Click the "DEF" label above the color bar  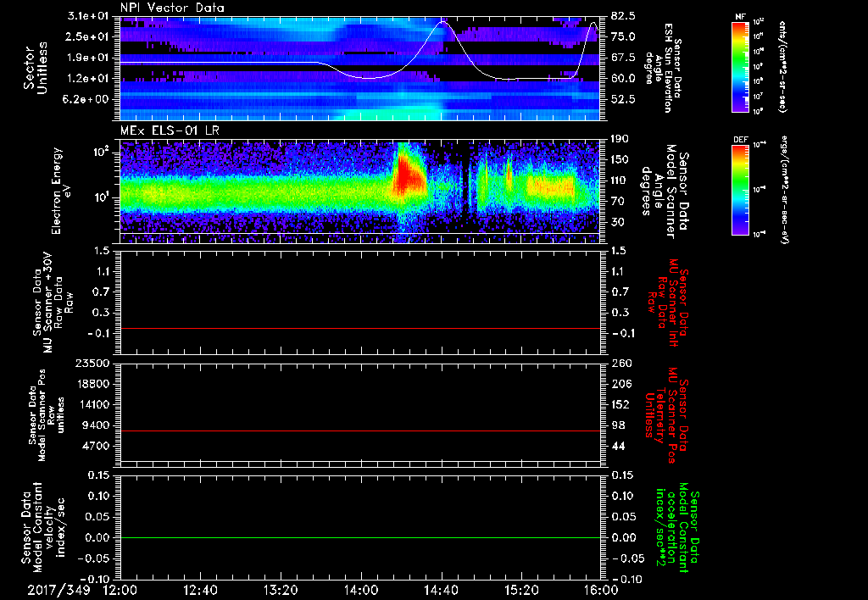click(x=740, y=140)
